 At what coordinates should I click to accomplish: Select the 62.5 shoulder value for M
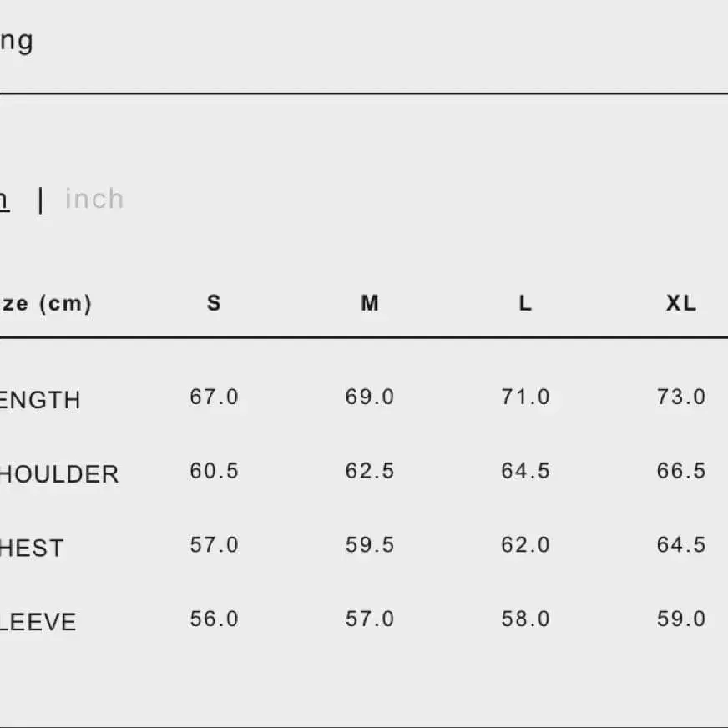[370, 471]
